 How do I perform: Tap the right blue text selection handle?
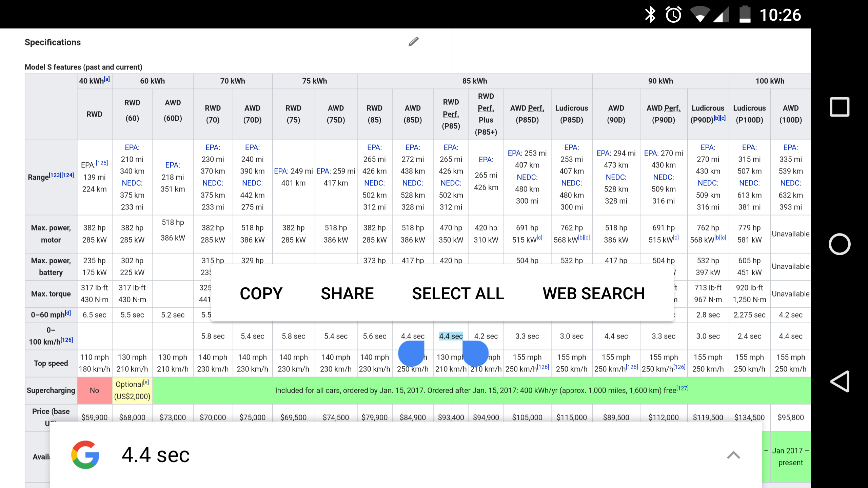pyautogui.click(x=475, y=353)
